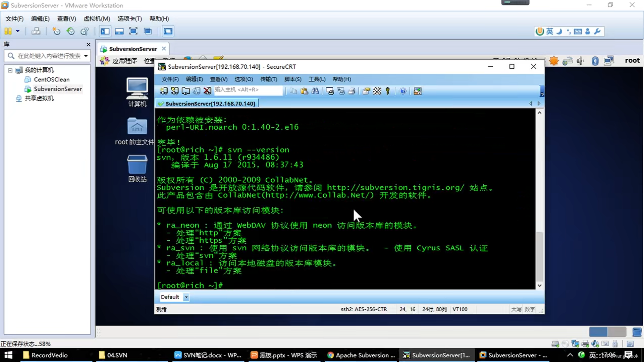Pause the virtual machine with yellow pause button

click(8, 31)
